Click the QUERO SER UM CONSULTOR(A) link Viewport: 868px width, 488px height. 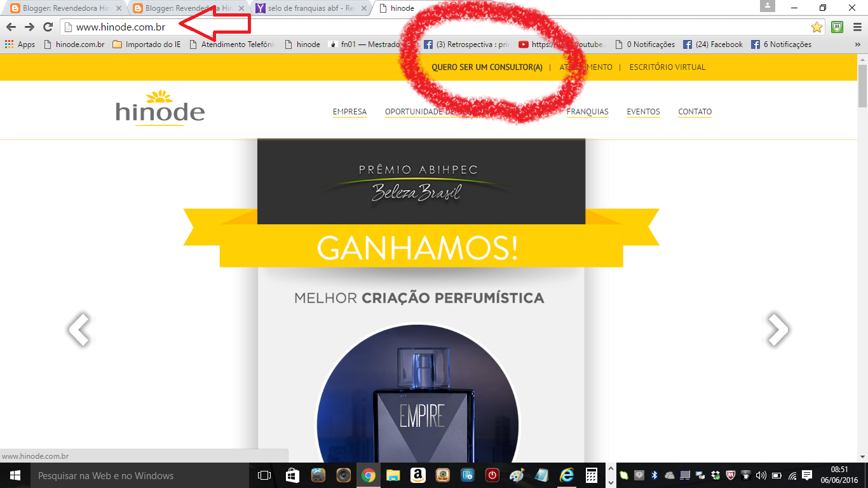pos(486,67)
